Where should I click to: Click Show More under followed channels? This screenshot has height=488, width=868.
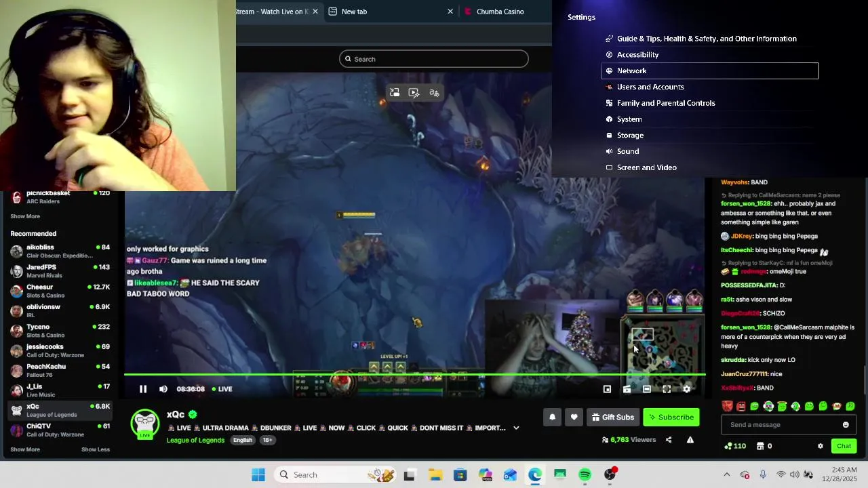[25, 216]
